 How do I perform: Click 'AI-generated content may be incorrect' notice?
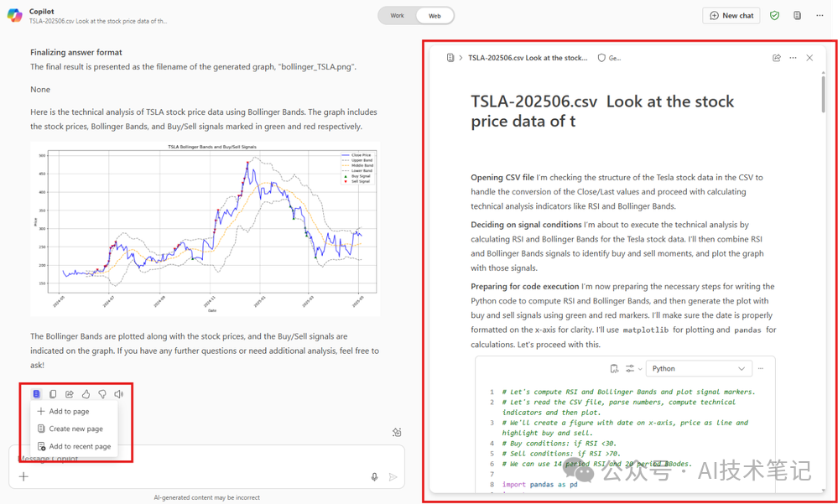tap(207, 497)
